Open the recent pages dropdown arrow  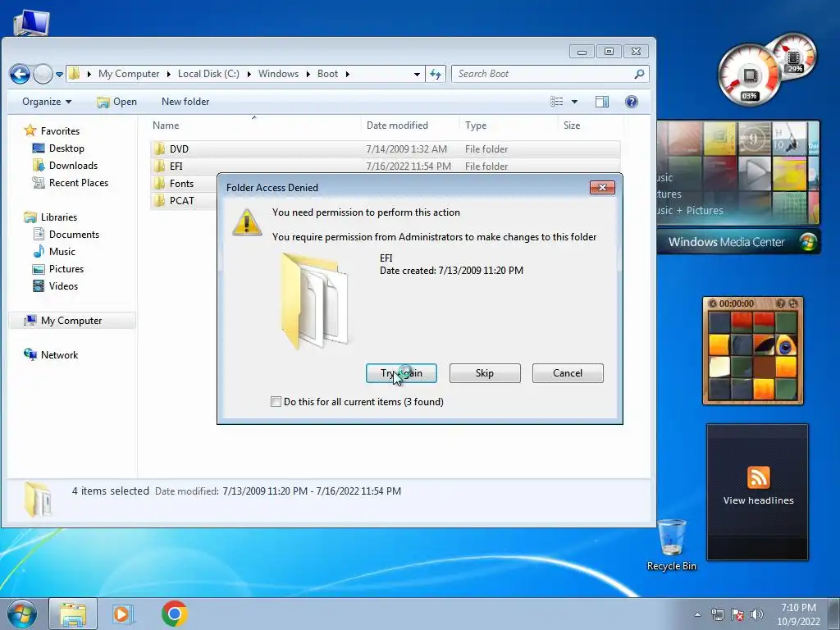pyautogui.click(x=59, y=75)
